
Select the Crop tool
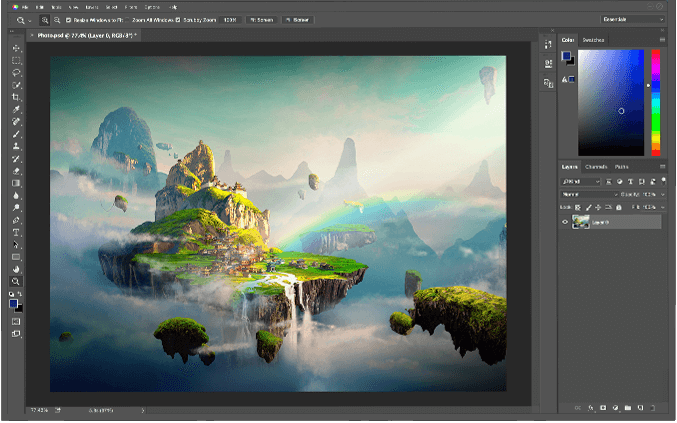pos(16,97)
